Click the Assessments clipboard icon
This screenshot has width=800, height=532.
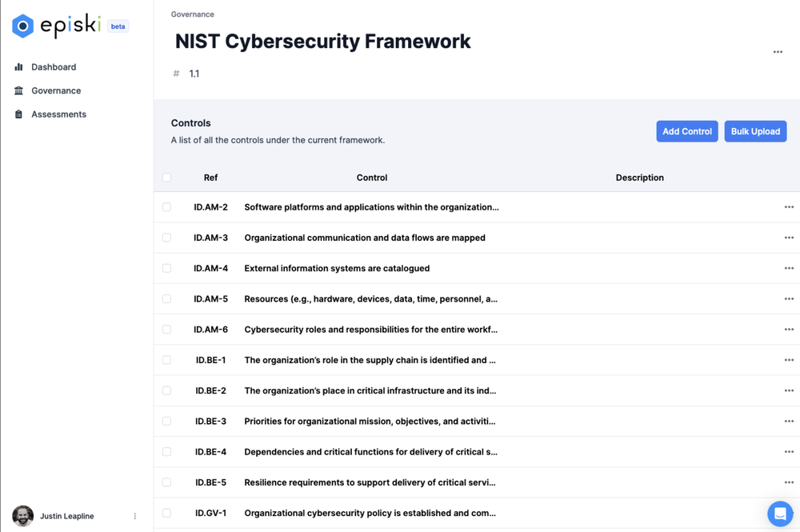pyautogui.click(x=18, y=114)
